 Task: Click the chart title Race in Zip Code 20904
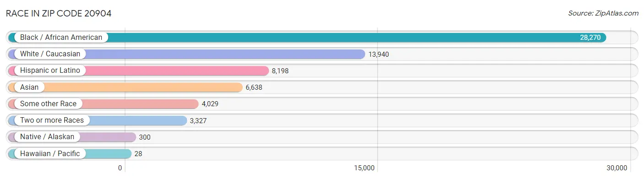(59, 13)
